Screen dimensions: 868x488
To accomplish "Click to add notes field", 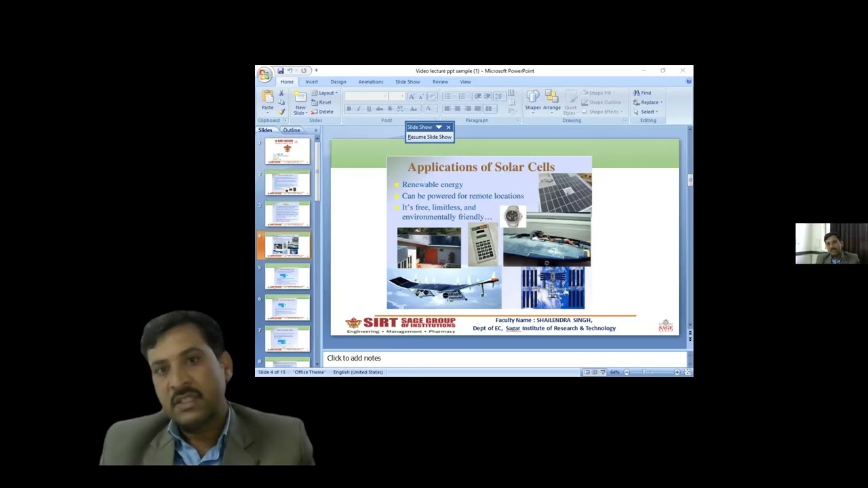I will [x=505, y=358].
